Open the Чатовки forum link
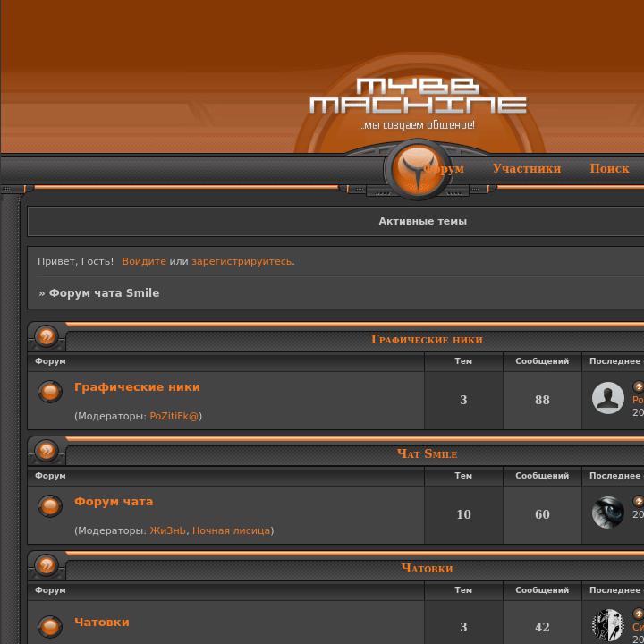The width and height of the screenshot is (644, 644). click(102, 622)
